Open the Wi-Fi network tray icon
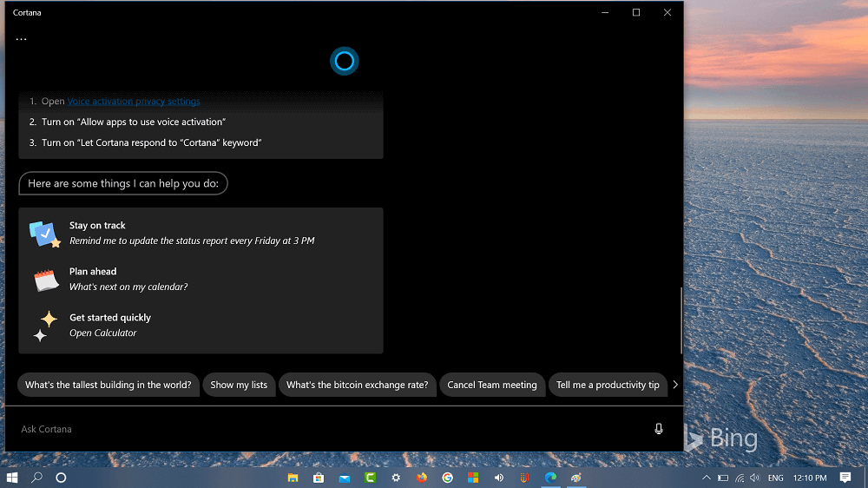868x488 pixels. pyautogui.click(x=740, y=478)
